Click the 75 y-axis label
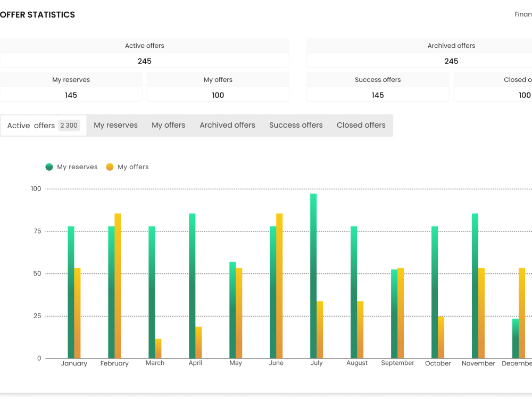This screenshot has height=399, width=532. point(37,231)
